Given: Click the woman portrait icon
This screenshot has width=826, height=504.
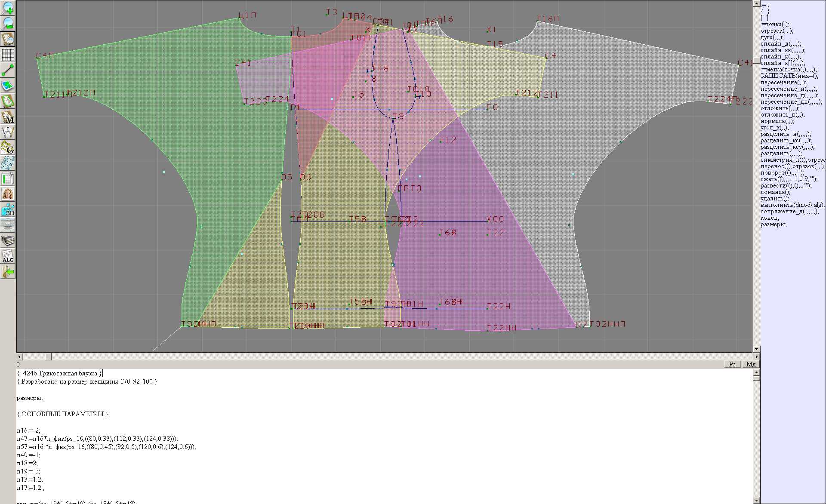Looking at the screenshot, I should [8, 194].
